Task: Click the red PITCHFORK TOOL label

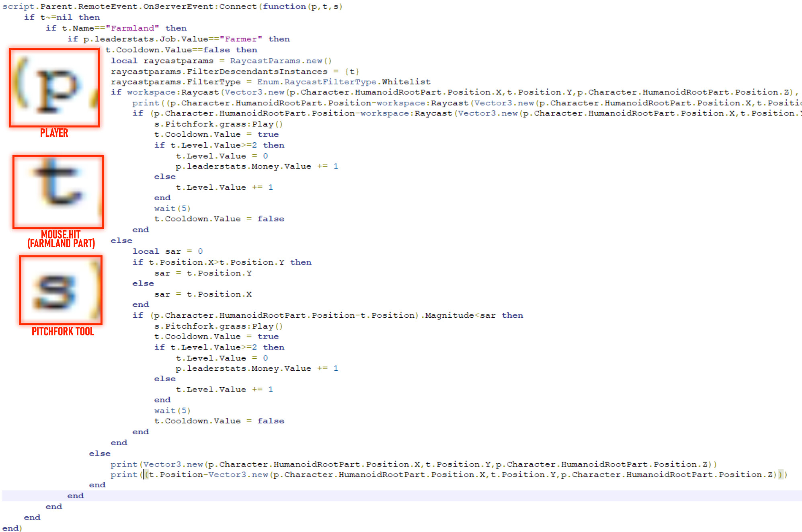Action: tap(63, 331)
